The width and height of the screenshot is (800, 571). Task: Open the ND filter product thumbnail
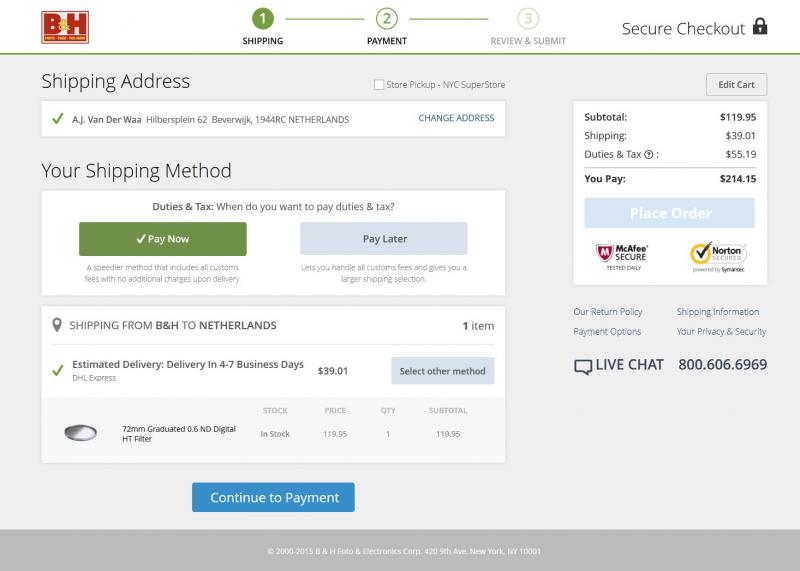(81, 433)
